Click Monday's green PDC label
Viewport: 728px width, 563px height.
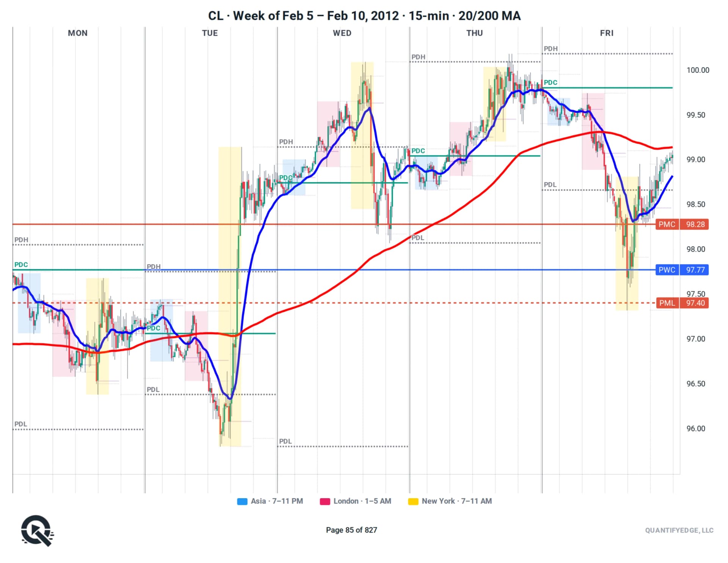(x=21, y=265)
